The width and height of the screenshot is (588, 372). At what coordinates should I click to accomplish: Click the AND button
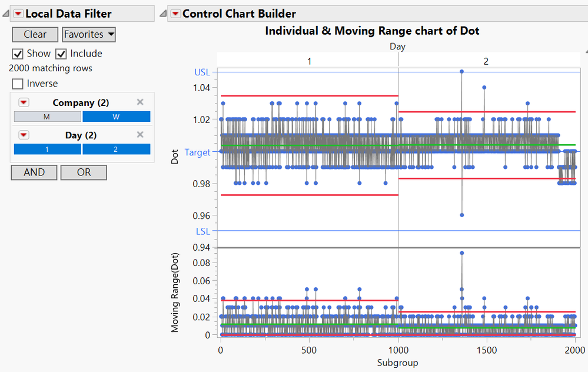pyautogui.click(x=34, y=172)
